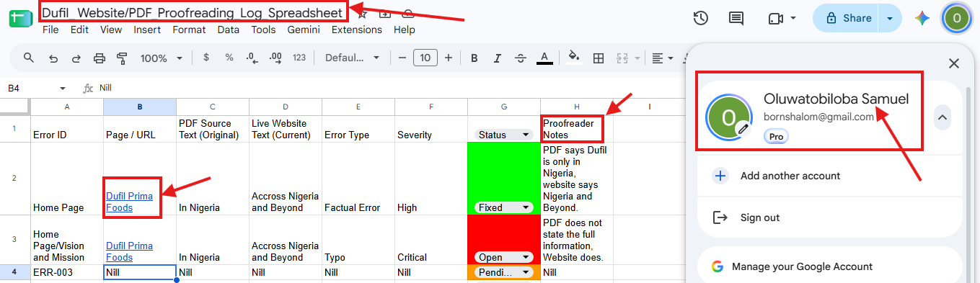
Task: Open the Data menu
Action: pyautogui.click(x=229, y=30)
